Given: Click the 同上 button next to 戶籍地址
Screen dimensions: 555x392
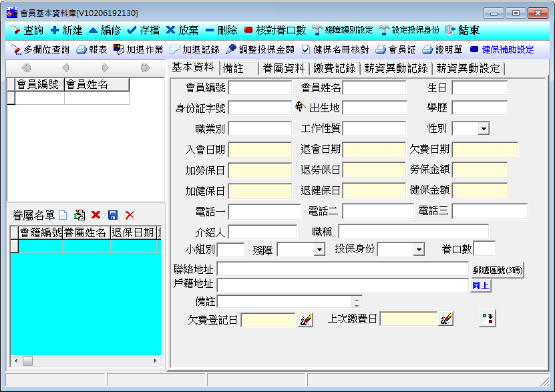Looking at the screenshot, I should point(481,285).
